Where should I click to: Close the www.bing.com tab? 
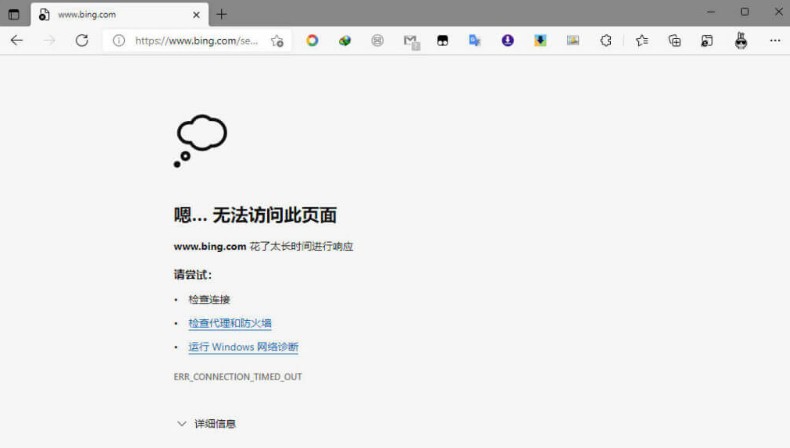[x=196, y=15]
